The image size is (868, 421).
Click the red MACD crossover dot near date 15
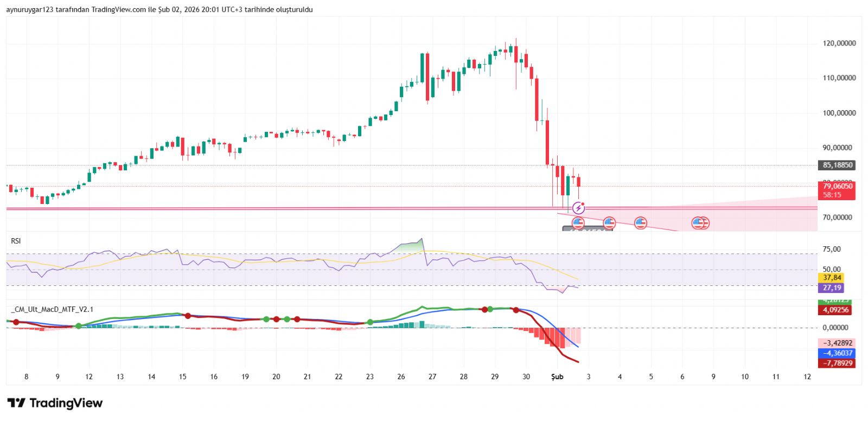[x=188, y=316]
